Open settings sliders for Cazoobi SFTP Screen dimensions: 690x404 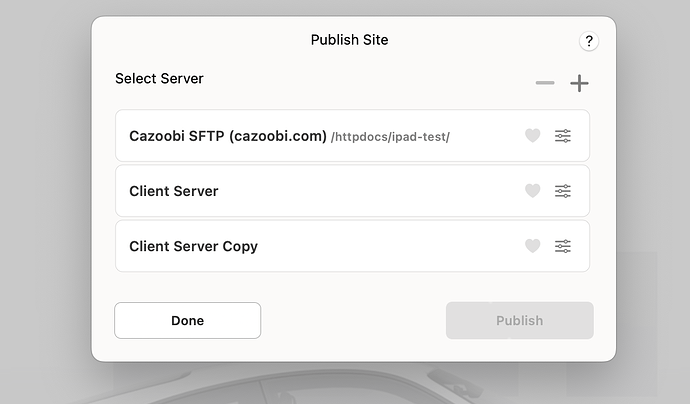(563, 136)
